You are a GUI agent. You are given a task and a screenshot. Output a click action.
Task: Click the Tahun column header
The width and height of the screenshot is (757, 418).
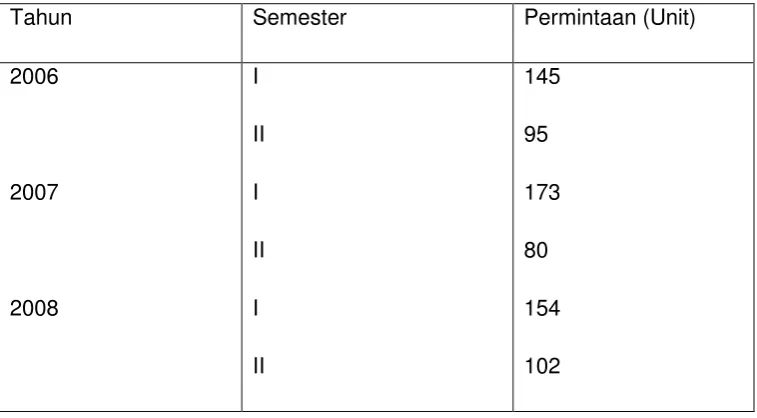coord(41,18)
